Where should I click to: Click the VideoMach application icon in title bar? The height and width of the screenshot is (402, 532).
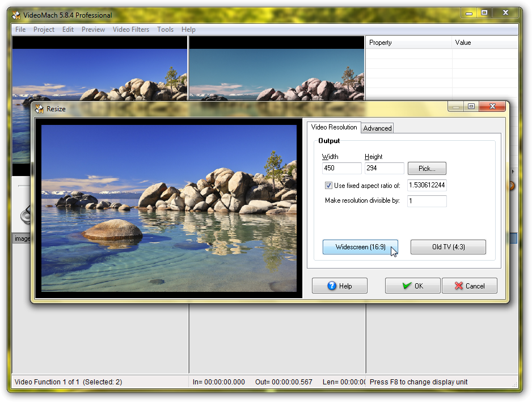tap(16, 15)
